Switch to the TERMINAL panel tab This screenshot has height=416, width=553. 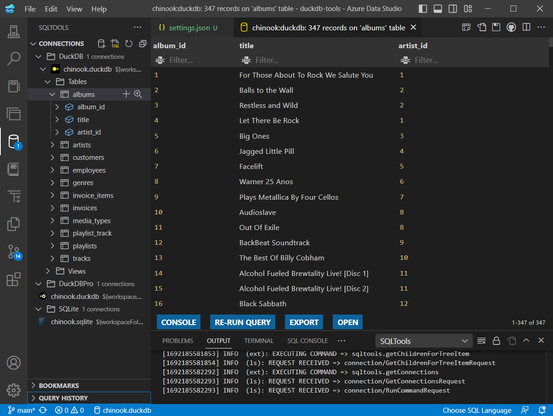(259, 341)
